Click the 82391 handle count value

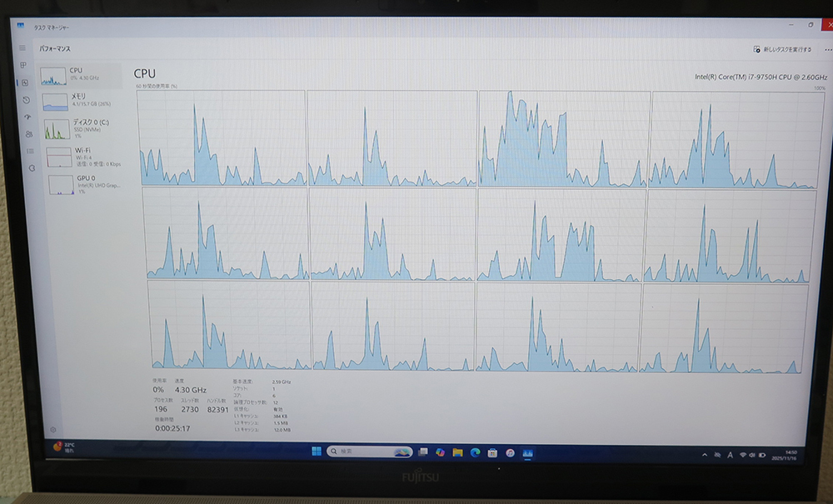click(217, 410)
